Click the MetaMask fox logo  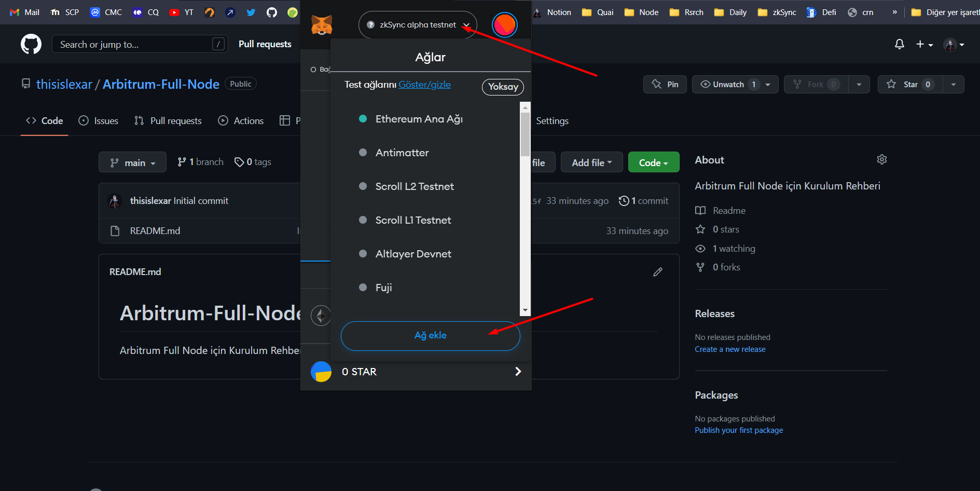click(322, 24)
